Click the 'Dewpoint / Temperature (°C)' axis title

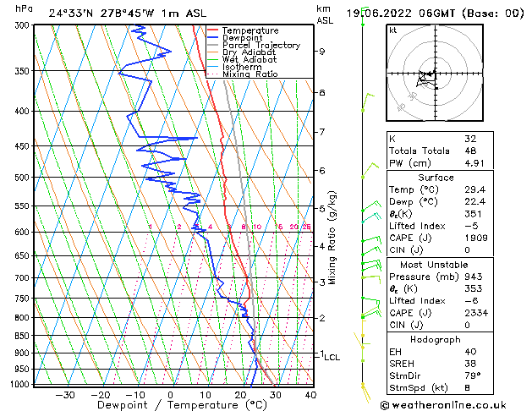point(182,405)
